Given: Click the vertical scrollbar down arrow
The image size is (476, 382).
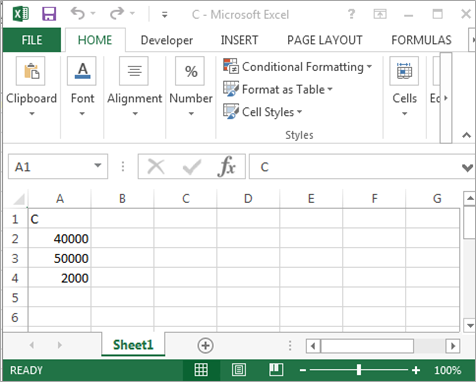Looking at the screenshot, I should click(470, 325).
